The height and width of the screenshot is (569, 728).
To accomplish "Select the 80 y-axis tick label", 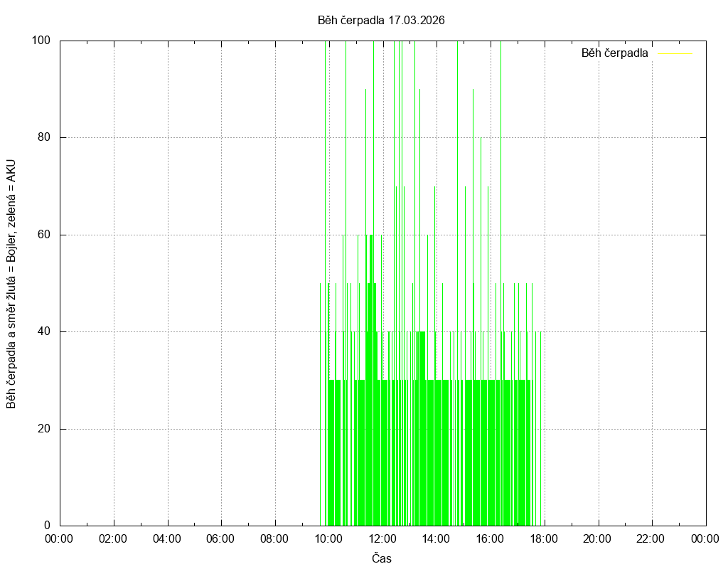I will pos(44,137).
